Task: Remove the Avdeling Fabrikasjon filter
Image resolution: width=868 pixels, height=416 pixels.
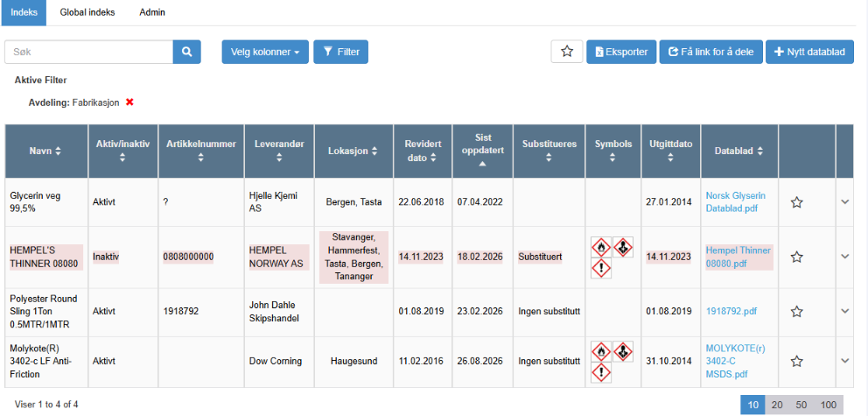Action: pyautogui.click(x=130, y=102)
